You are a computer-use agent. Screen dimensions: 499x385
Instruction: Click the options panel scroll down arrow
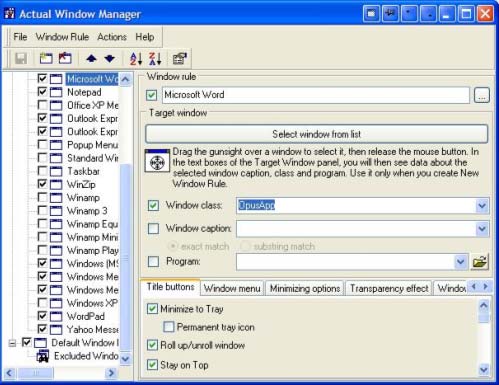tap(484, 369)
